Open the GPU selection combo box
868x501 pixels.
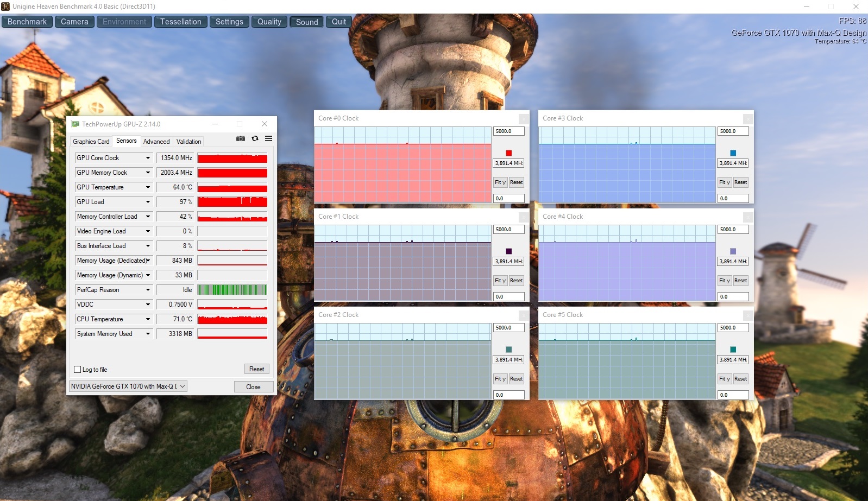coord(128,386)
